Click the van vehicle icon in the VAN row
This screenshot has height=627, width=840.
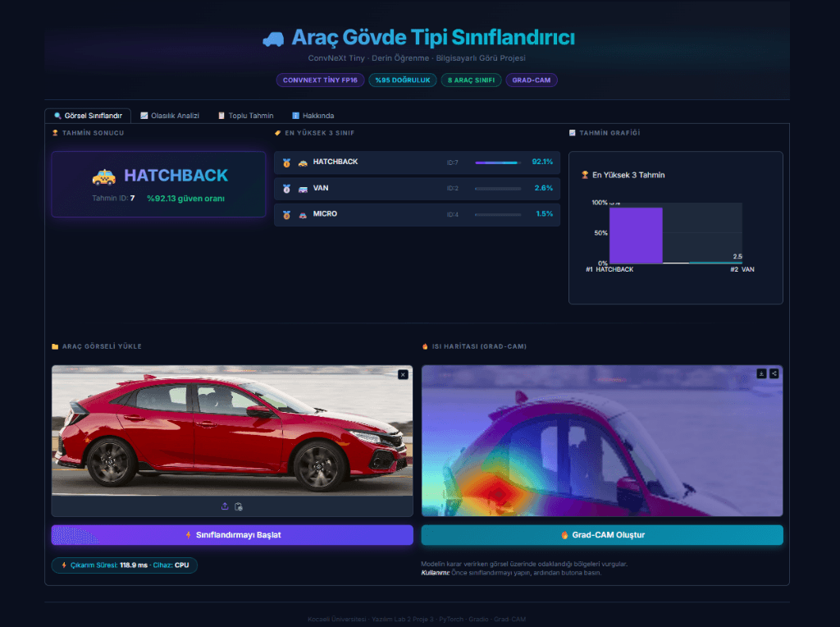[x=303, y=189]
